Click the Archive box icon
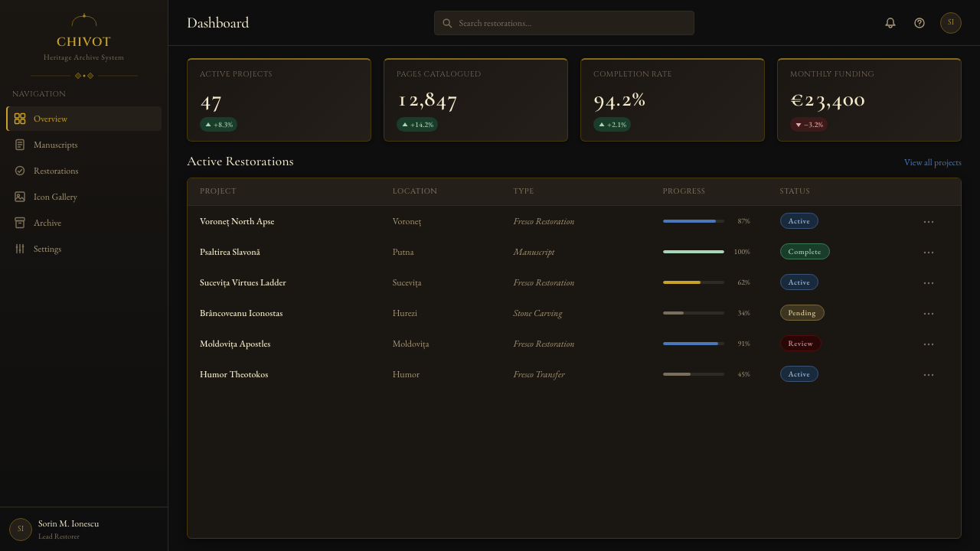This screenshot has height=551, width=980. (x=20, y=223)
